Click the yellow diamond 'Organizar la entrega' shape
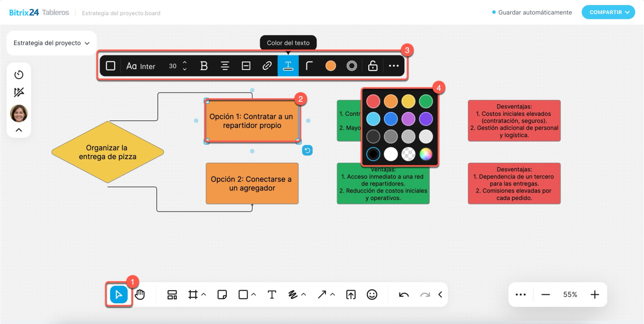The image size is (644, 324). [108, 152]
